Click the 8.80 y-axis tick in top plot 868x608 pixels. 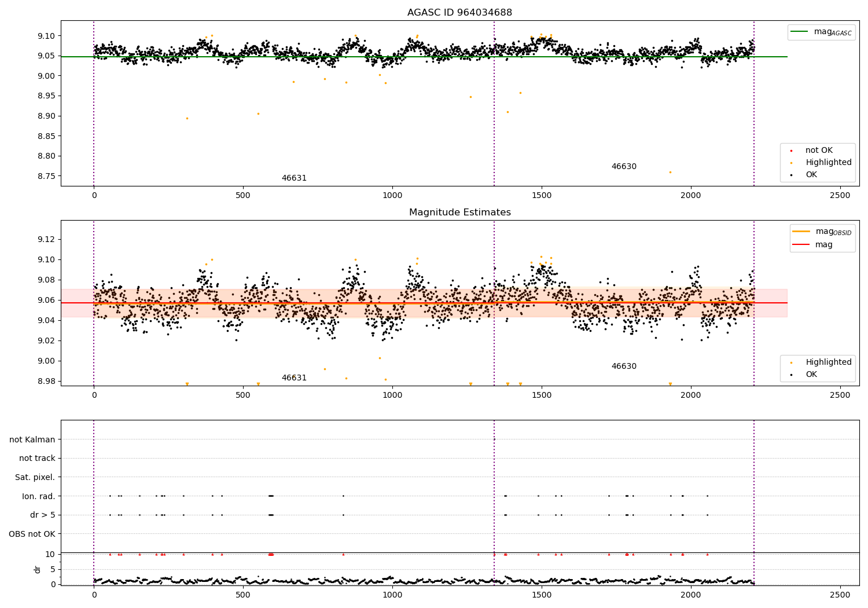point(46,156)
